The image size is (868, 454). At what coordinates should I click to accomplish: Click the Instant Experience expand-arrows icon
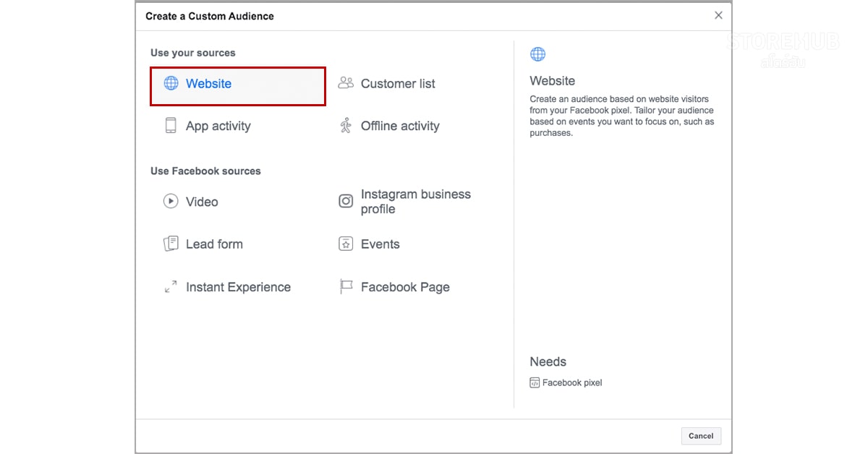tap(171, 287)
